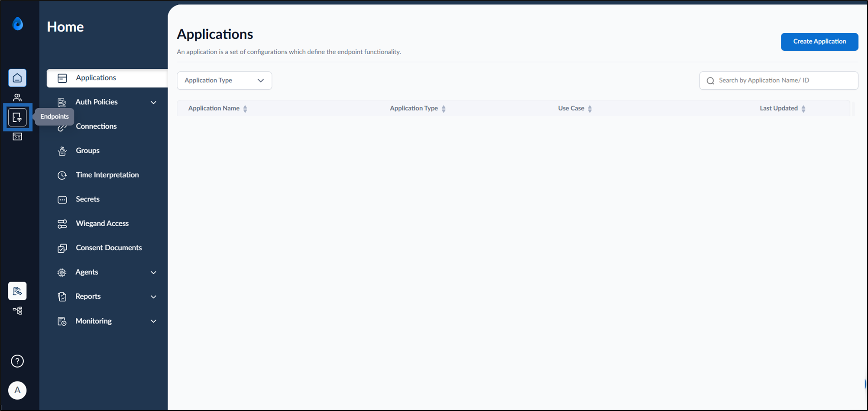Click the Application Name column header text
The width and height of the screenshot is (868, 411).
coord(214,108)
